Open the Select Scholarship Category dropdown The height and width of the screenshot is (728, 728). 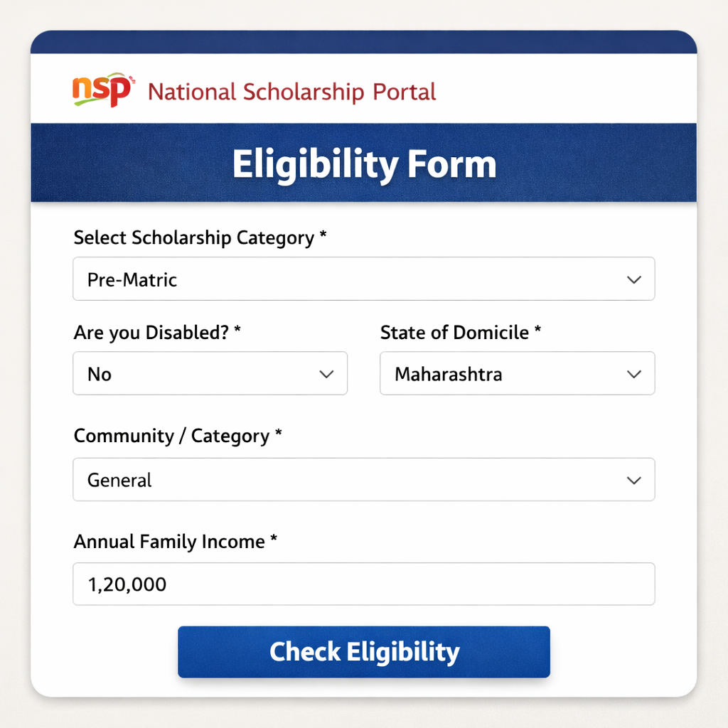point(364,279)
